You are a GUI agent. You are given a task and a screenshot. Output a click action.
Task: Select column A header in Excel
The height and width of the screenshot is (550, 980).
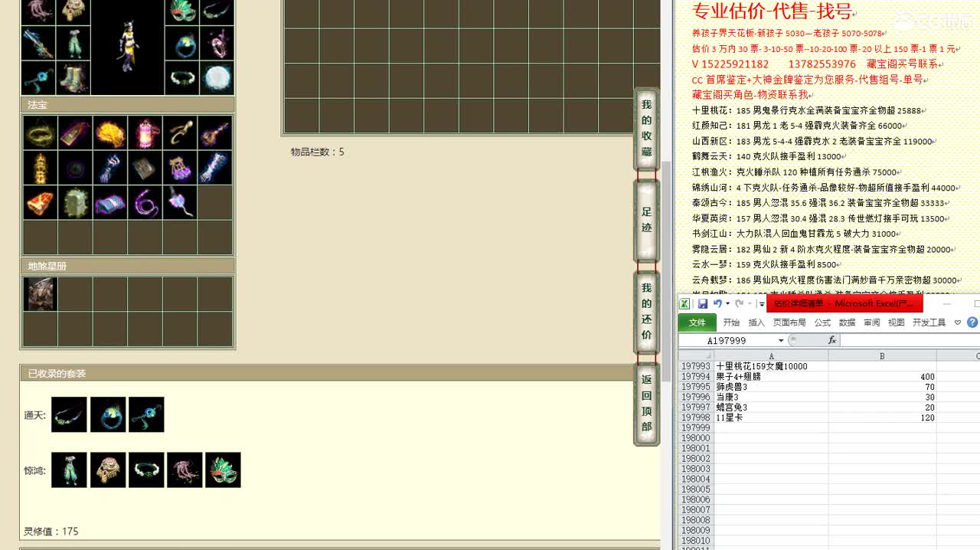771,356
